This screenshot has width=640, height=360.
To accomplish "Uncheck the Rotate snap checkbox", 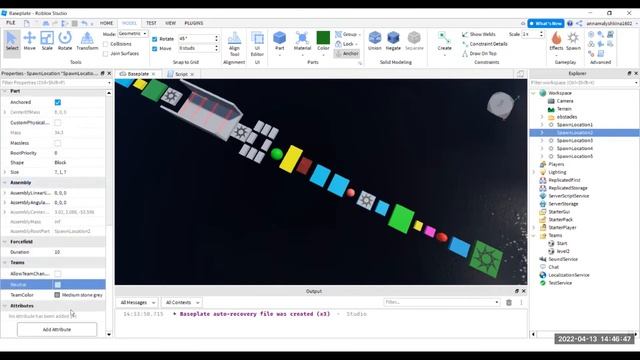I will click(155, 39).
